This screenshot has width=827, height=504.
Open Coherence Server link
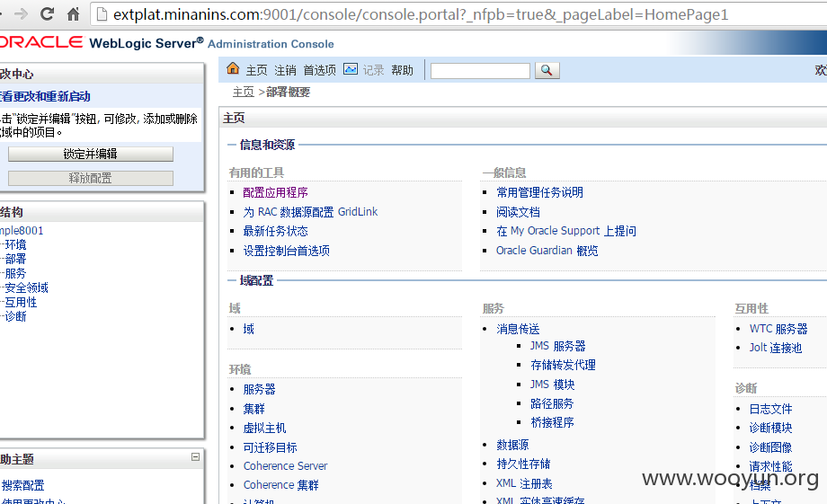[285, 466]
